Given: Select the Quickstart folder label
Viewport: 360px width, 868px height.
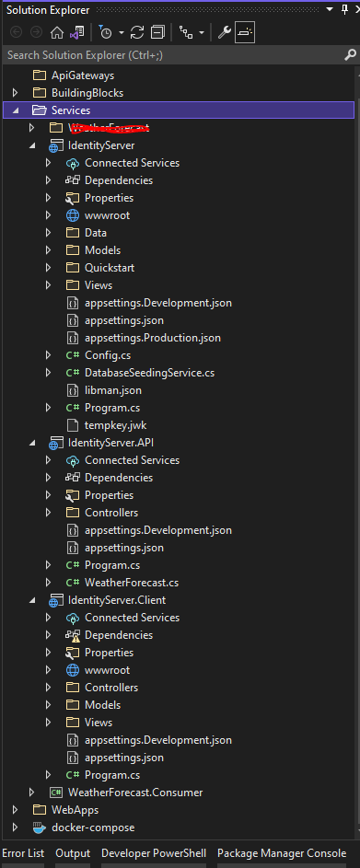Looking at the screenshot, I should pyautogui.click(x=110, y=268).
